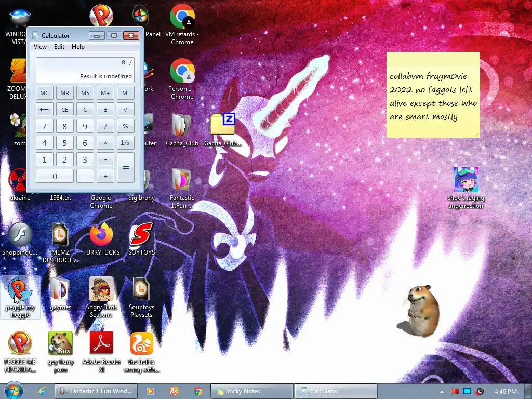Screen dimensions: 532x399
Task: Open the hamster Box desktop icon
Action: point(60,352)
